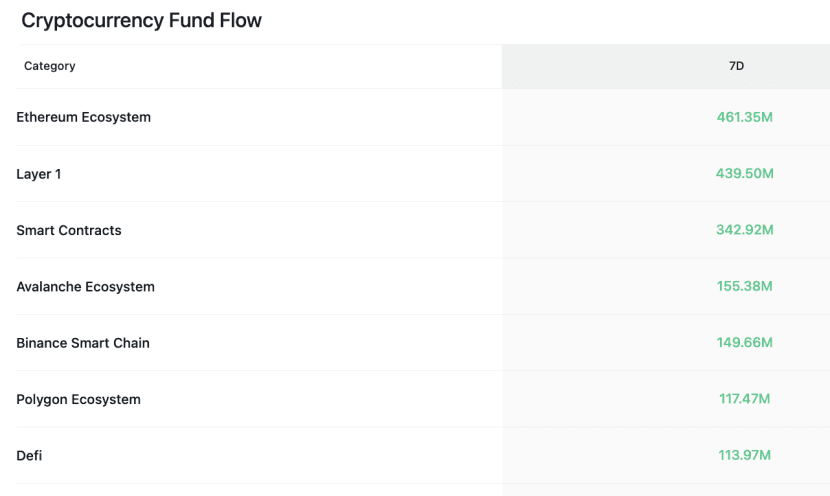This screenshot has height=496, width=830.
Task: Click the empty category cell below Defi
Action: [x=250, y=490]
